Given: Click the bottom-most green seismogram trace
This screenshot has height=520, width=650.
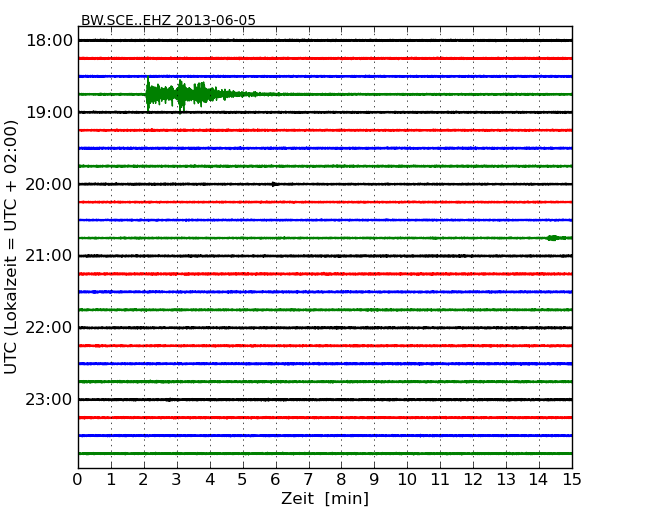Looking at the screenshot, I should 325,453.
